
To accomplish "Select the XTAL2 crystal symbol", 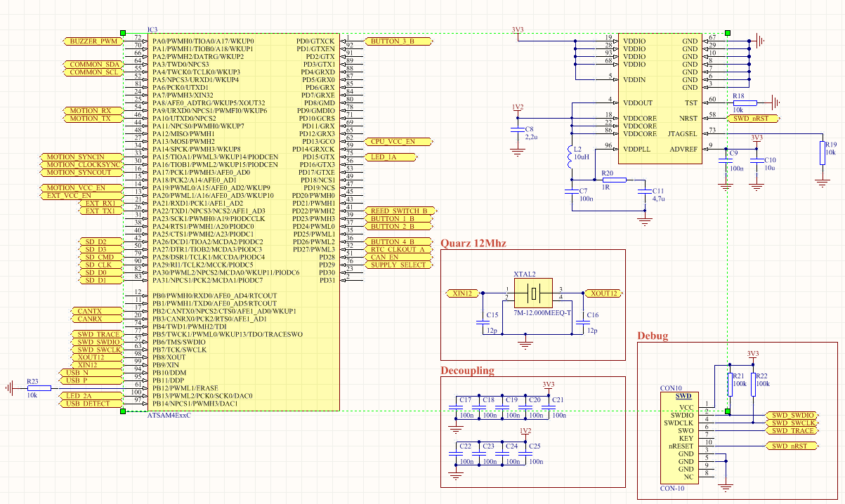I will 535,293.
